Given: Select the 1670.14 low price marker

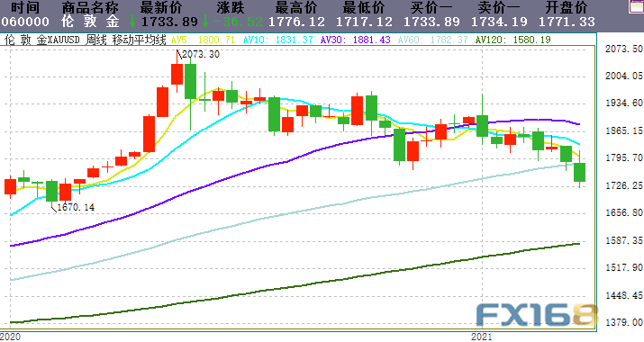Looking at the screenshot, I should pyautogui.click(x=75, y=207).
